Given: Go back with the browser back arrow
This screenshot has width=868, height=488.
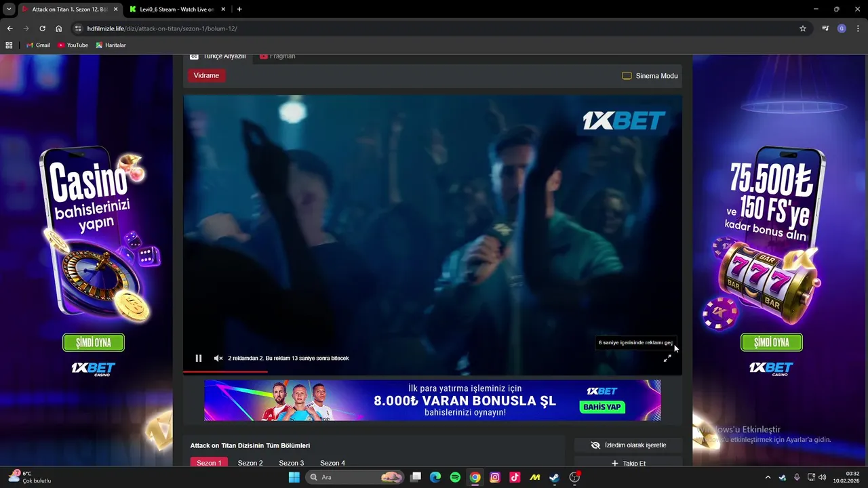Looking at the screenshot, I should (9, 28).
